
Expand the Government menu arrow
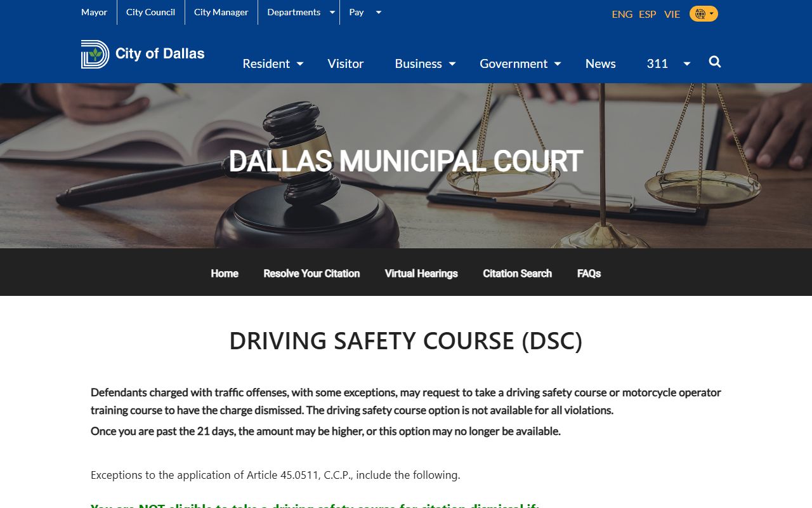tap(558, 63)
